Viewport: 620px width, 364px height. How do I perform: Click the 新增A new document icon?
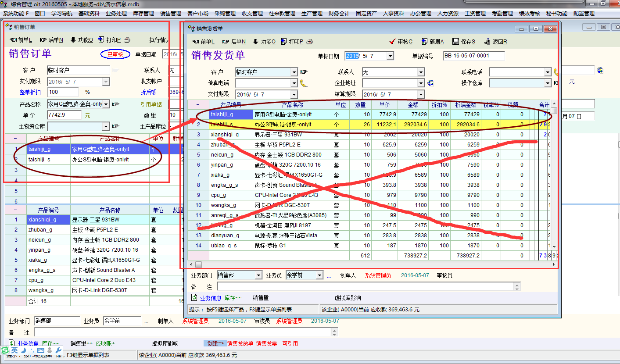tap(424, 42)
